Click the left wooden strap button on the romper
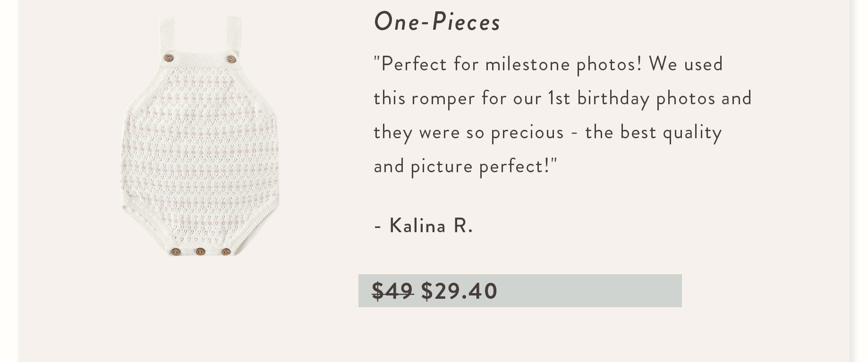The height and width of the screenshot is (362, 868). point(168,58)
